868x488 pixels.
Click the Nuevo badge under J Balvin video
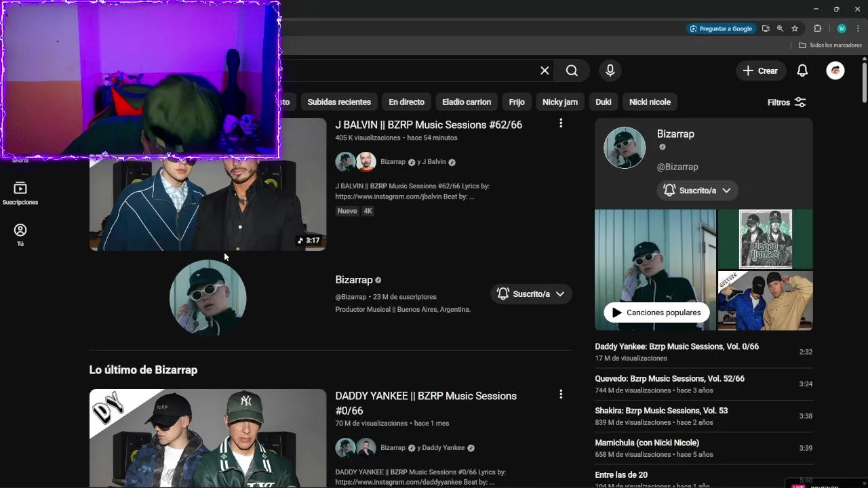click(347, 211)
